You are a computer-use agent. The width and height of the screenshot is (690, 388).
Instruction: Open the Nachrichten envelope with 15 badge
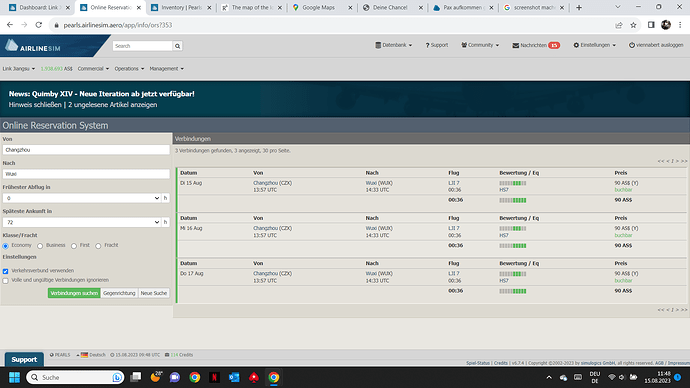tap(536, 45)
